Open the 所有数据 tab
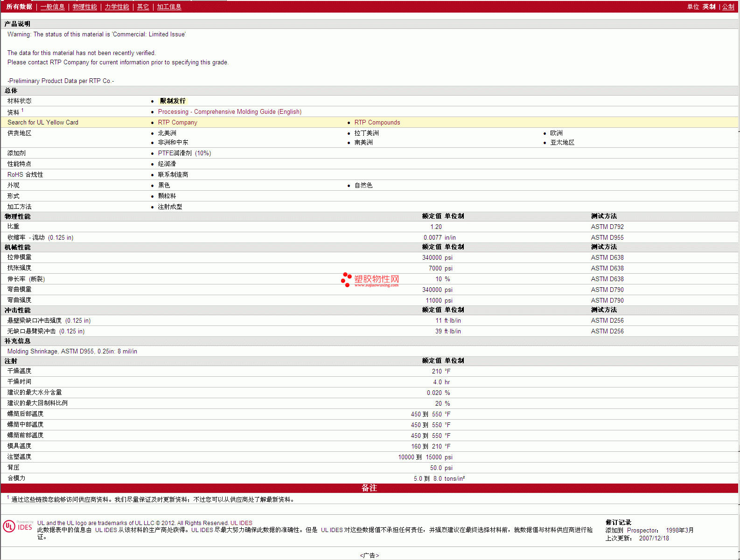Viewport: 740px width, 560px height. tap(19, 7)
